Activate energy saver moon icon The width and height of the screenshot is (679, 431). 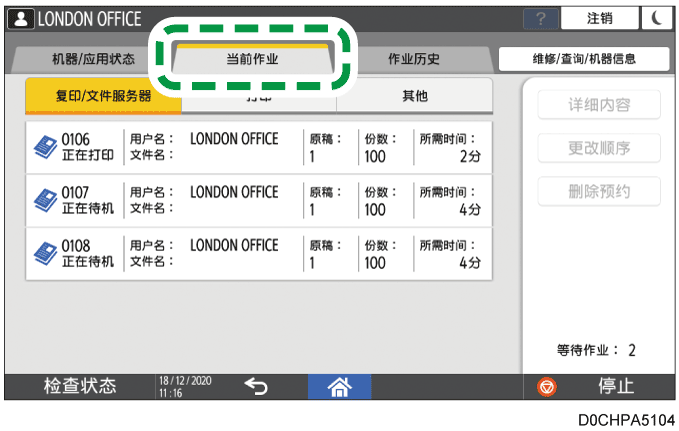pyautogui.click(x=656, y=19)
